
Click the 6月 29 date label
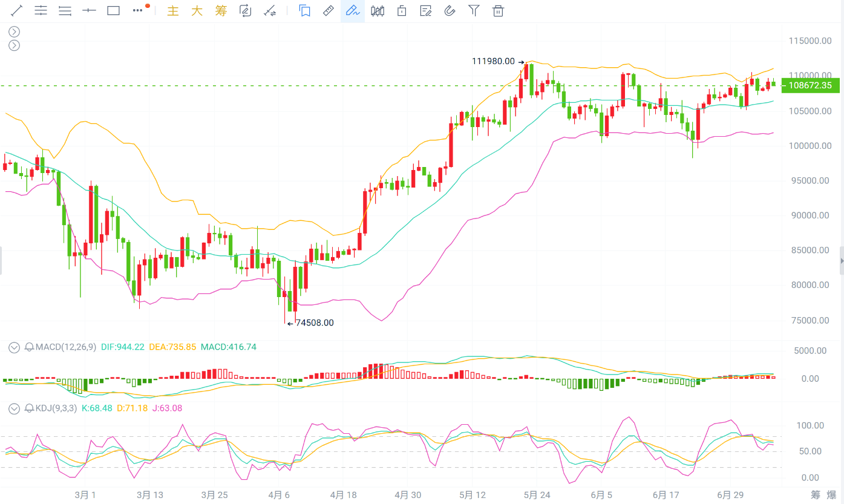point(730,495)
